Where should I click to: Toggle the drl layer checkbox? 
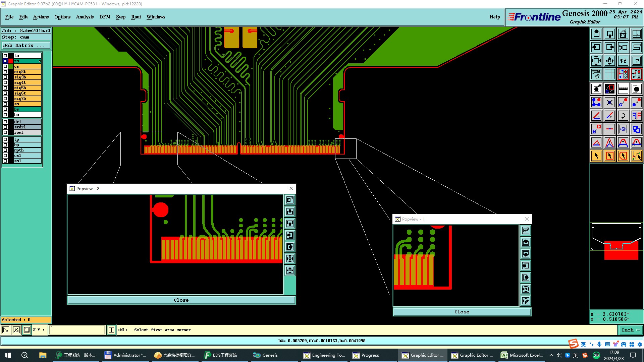pos(5,122)
